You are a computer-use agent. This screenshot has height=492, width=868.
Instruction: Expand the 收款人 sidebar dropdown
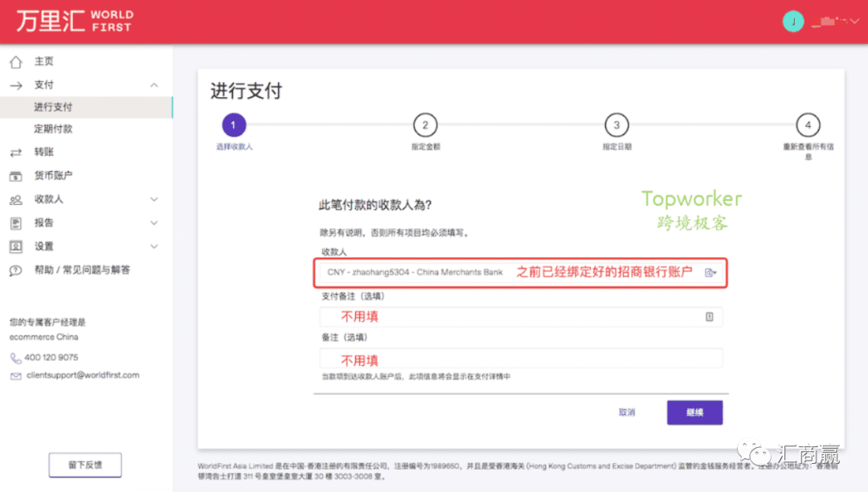pyautogui.click(x=155, y=199)
